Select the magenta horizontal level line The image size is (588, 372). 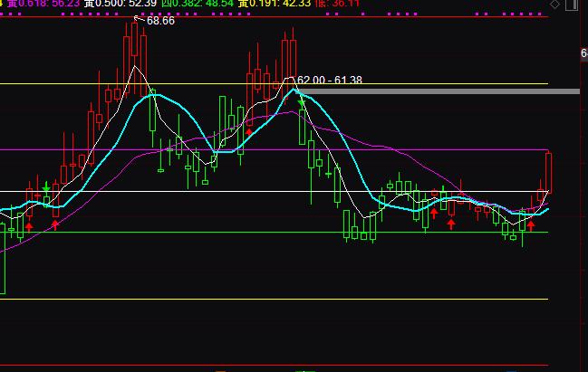pyautogui.click(x=408, y=149)
